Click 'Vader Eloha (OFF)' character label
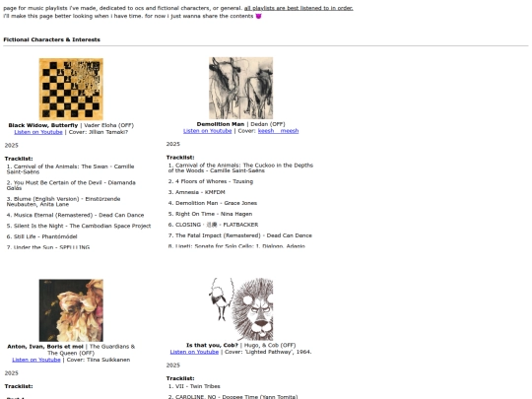 pos(109,125)
